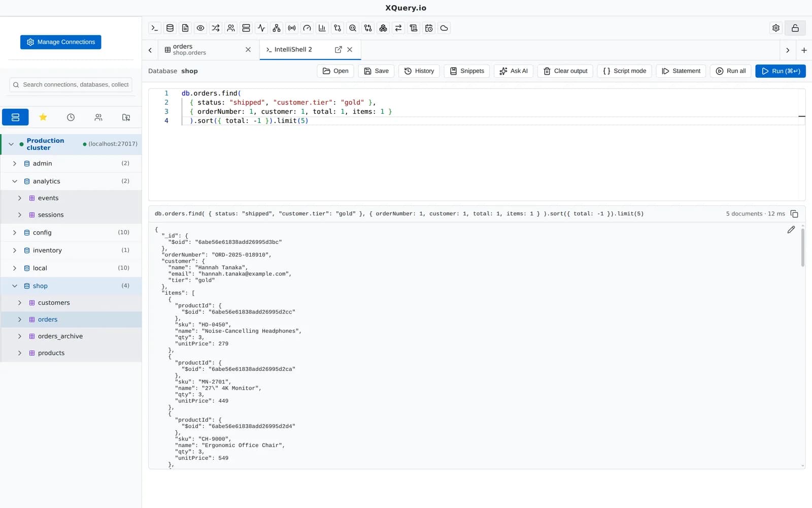Add a new tab with plus
Screen dimensions: 812x508
804,50
